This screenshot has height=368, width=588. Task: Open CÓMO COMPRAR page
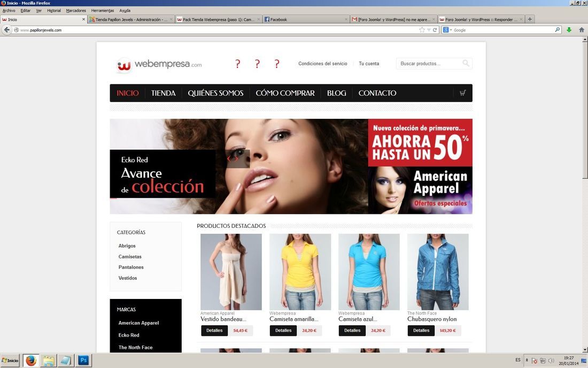pos(285,93)
